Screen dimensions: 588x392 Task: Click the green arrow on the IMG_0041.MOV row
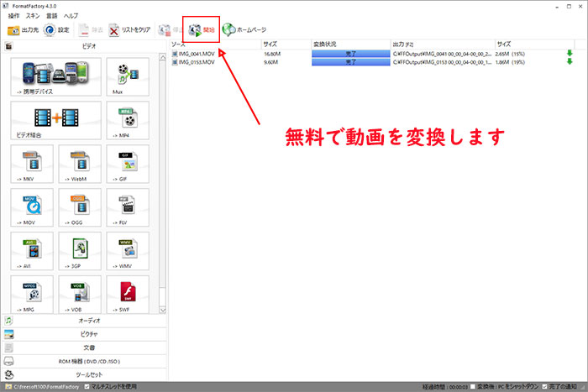[570, 54]
